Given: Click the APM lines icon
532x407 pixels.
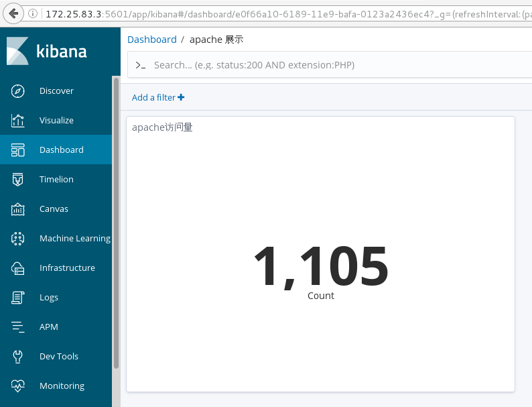Looking at the screenshot, I should 17,327.
